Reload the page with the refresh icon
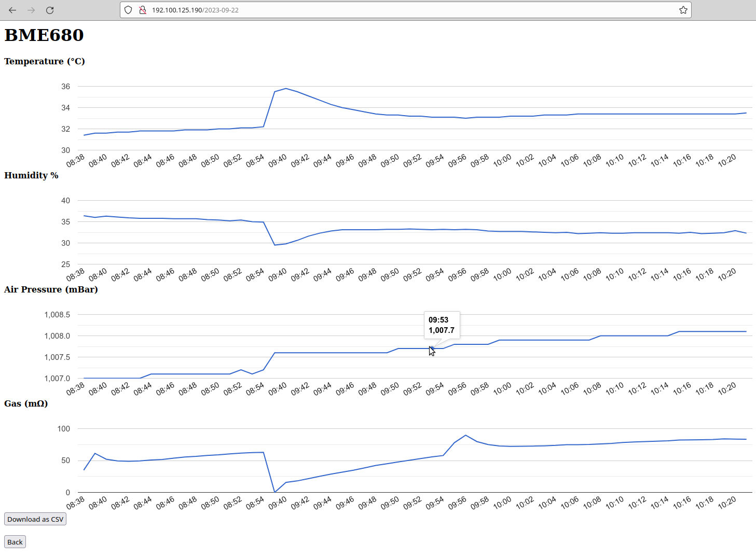 50,10
